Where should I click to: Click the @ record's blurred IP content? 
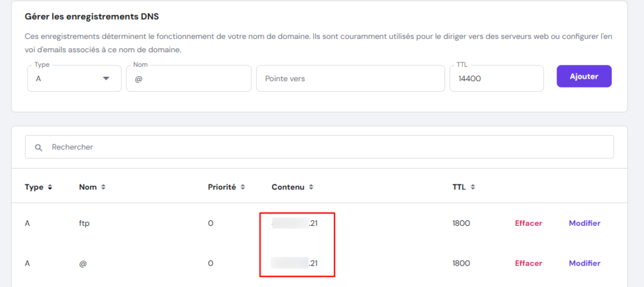tap(294, 264)
